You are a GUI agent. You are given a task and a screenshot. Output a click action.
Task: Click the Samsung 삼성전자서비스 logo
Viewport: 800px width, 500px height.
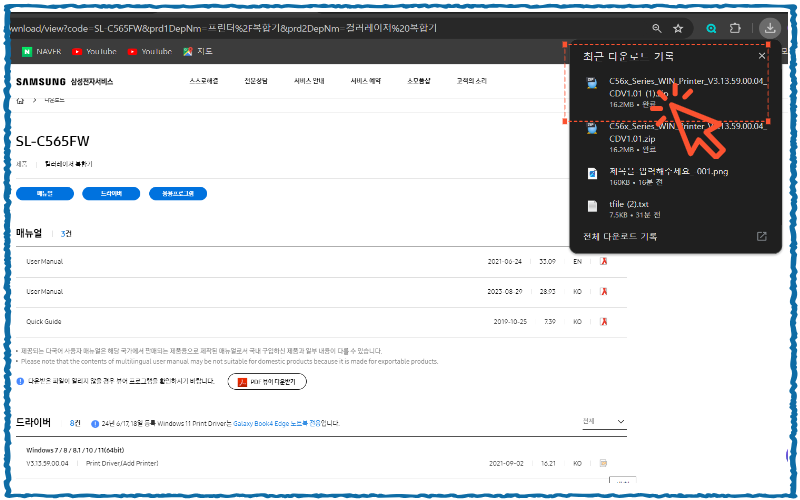tap(64, 82)
